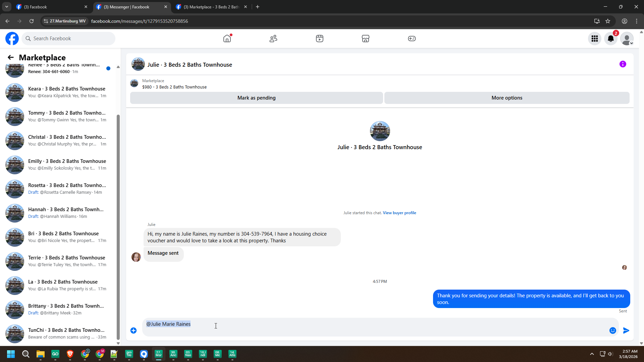This screenshot has height=362, width=644.
Task: Open the Tommy conversation
Action: 58,116
